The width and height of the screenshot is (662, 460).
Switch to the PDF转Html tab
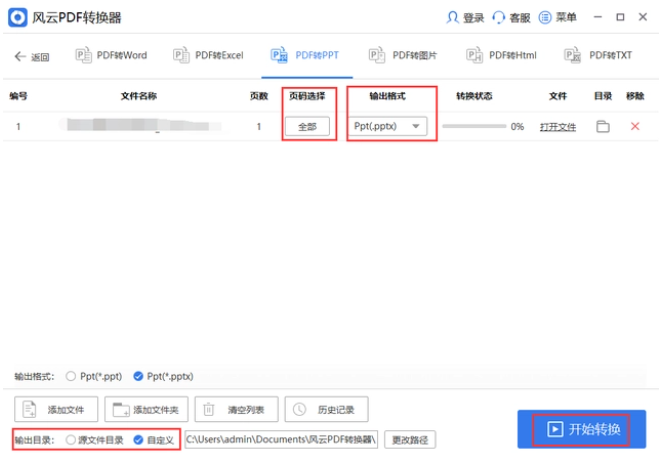(x=501, y=55)
